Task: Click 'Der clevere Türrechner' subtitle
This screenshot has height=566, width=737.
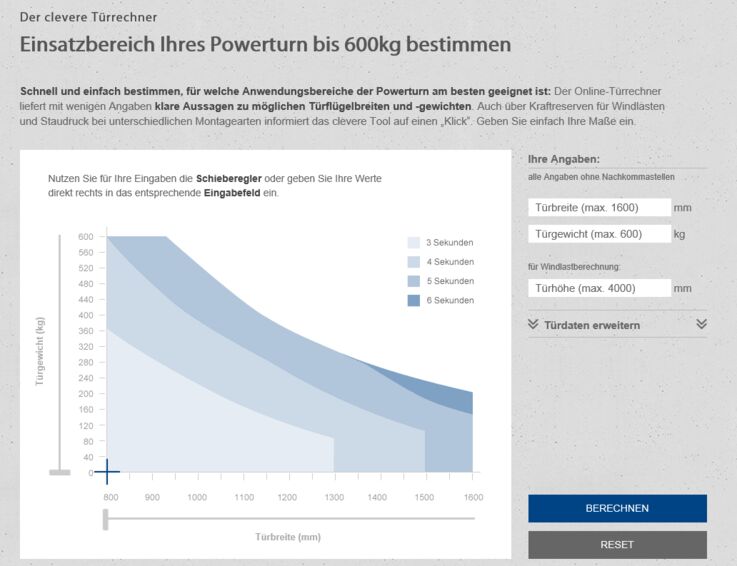Action: [88, 17]
